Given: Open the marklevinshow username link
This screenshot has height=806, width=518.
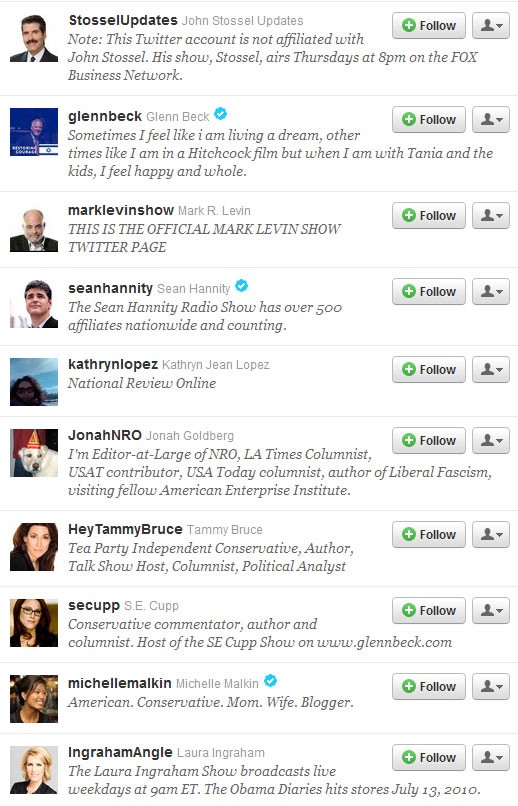Looking at the screenshot, I should click(x=121, y=210).
